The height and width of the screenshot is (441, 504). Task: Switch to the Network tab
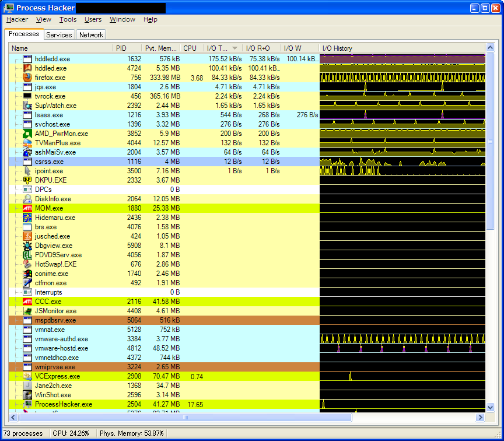91,35
